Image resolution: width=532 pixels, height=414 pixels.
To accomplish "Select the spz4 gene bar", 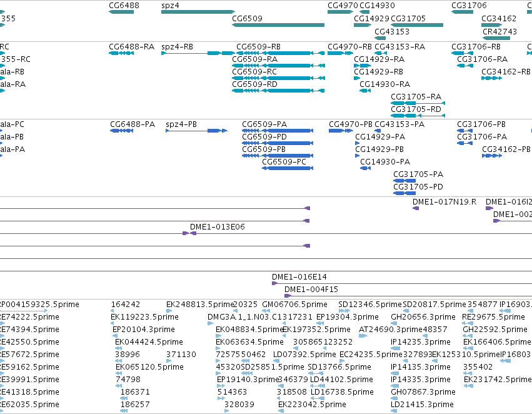I will (198, 12).
